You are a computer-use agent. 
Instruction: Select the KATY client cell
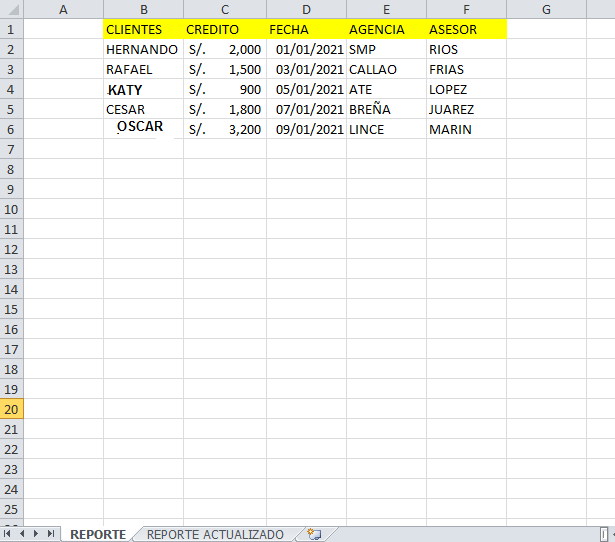pyautogui.click(x=144, y=89)
